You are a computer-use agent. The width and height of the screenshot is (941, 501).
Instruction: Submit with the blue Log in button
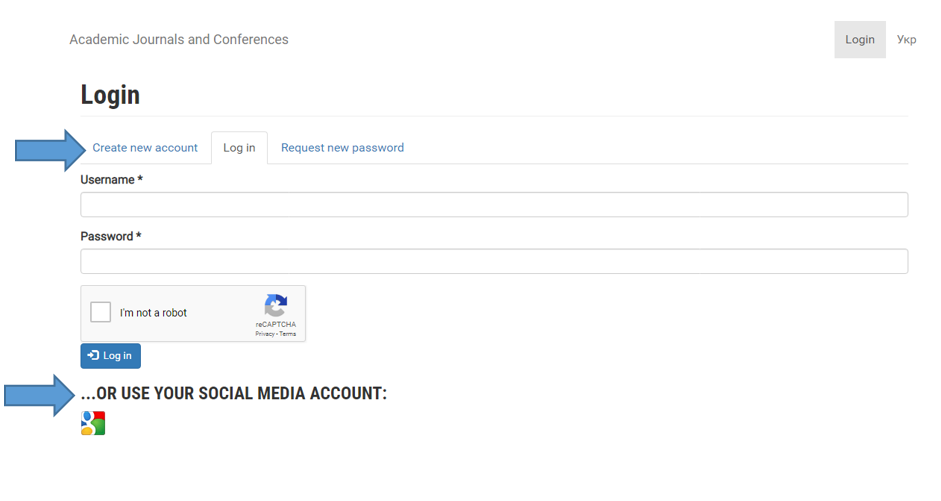click(110, 356)
